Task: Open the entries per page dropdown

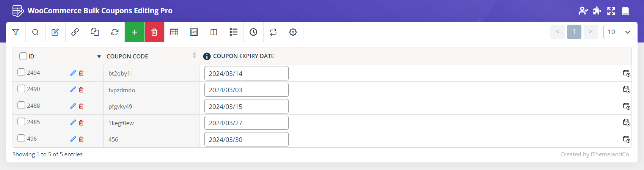Action: point(619,32)
